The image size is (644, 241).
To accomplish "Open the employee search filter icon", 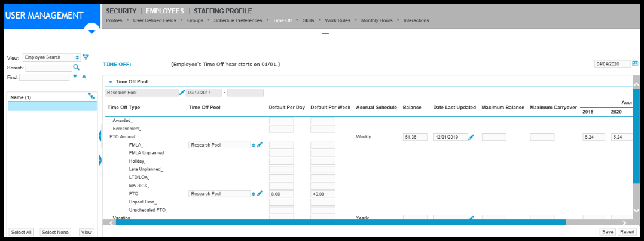I will coord(86,57).
